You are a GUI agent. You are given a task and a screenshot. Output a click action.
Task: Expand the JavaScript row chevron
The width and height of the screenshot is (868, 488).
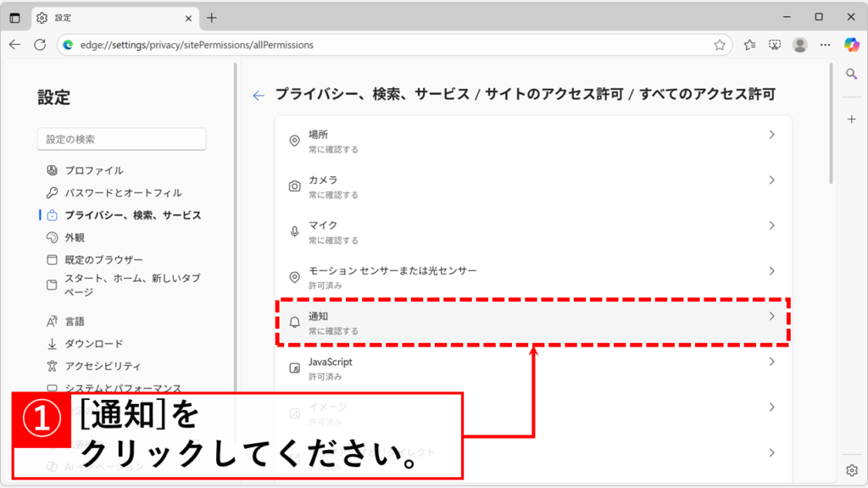tap(771, 361)
